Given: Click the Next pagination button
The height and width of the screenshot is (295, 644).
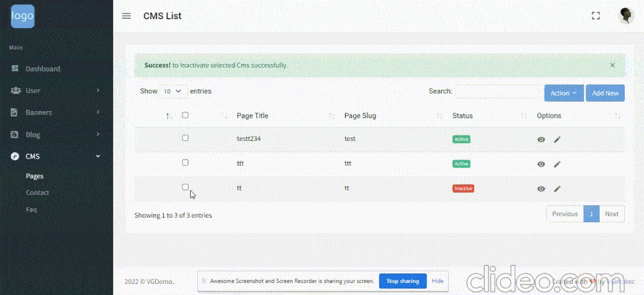Looking at the screenshot, I should point(612,214).
